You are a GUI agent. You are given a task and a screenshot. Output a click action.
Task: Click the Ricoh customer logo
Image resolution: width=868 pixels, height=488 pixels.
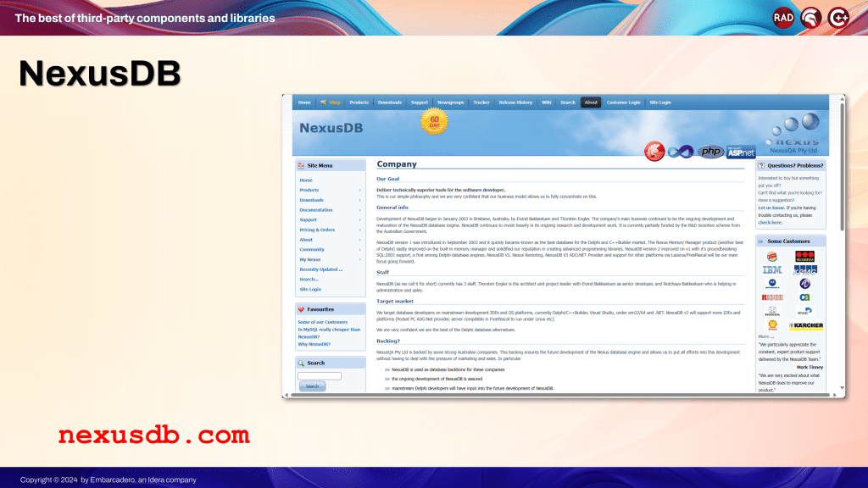point(772,297)
